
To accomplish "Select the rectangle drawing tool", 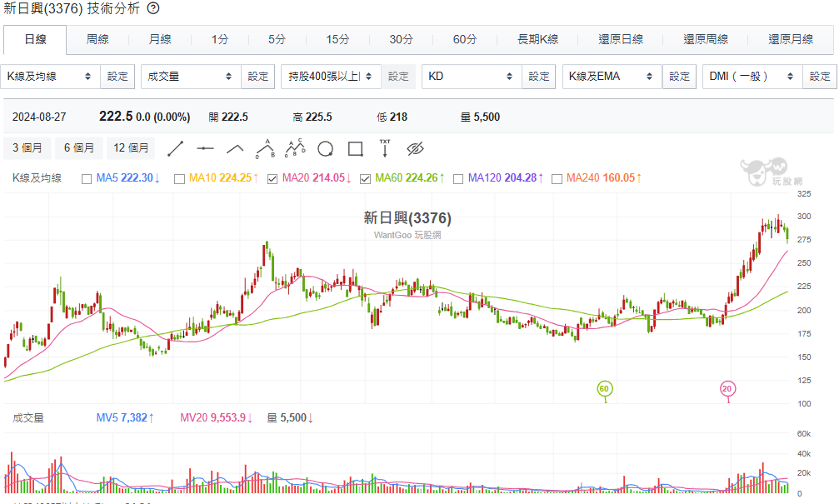I will [355, 148].
